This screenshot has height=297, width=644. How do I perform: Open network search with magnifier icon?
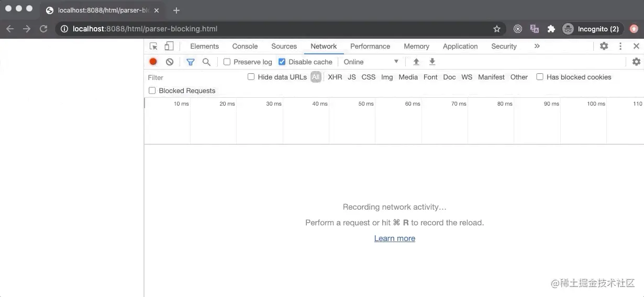tap(206, 62)
